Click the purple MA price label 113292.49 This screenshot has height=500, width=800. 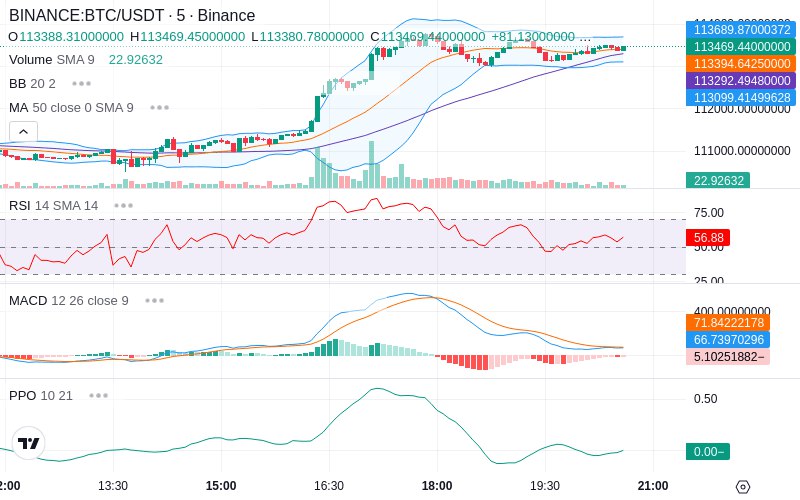741,80
